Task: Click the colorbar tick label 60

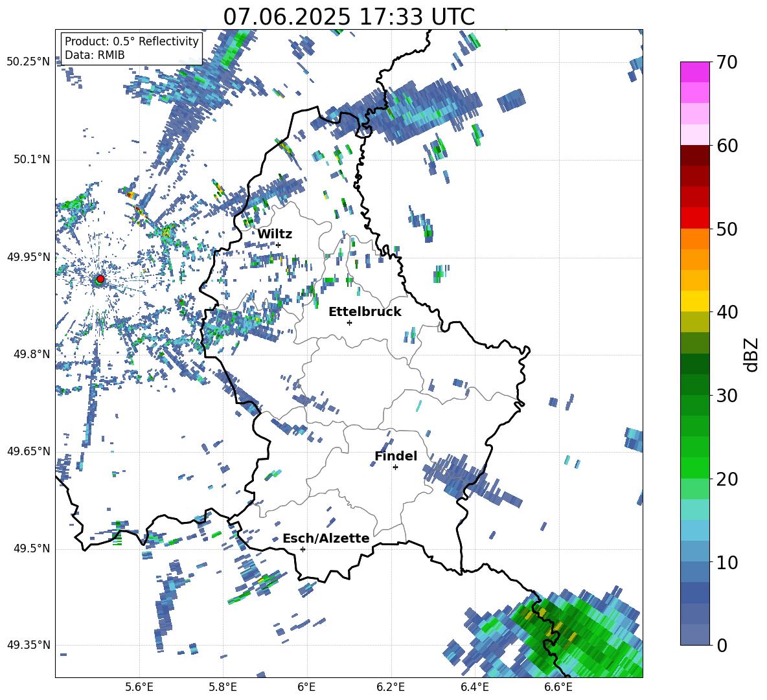Action: pyautogui.click(x=726, y=146)
